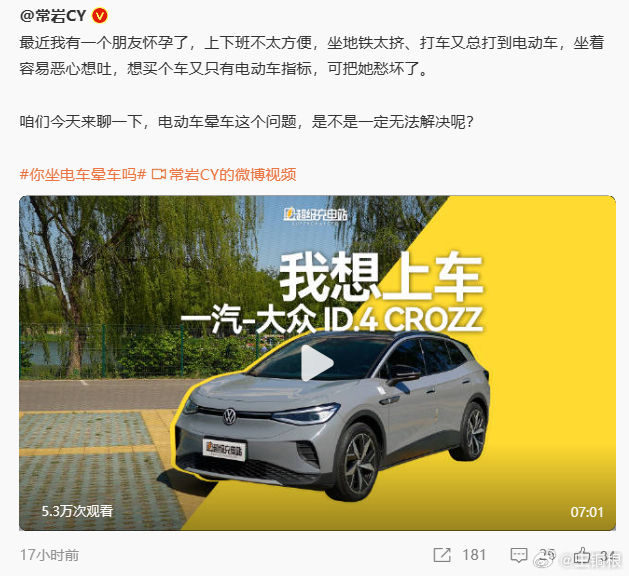Image resolution: width=629 pixels, height=576 pixels.
Task: Click the Weibo watermark logo
Action: click(x=544, y=558)
